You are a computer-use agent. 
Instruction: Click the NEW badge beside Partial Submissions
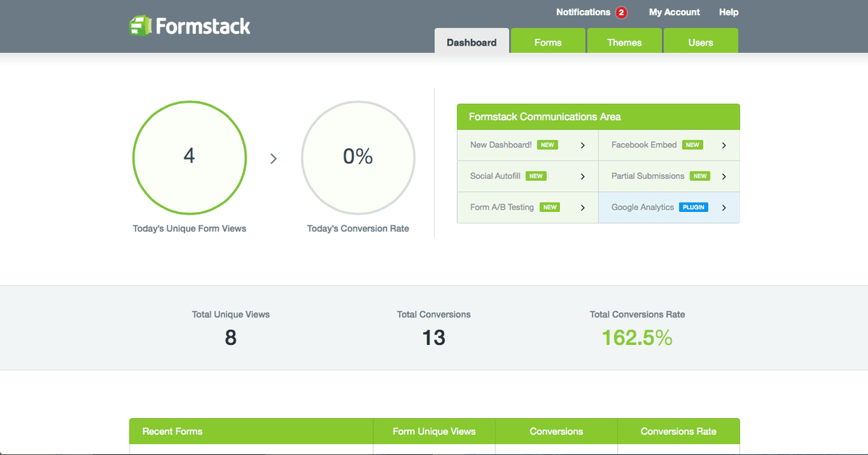[x=699, y=176]
